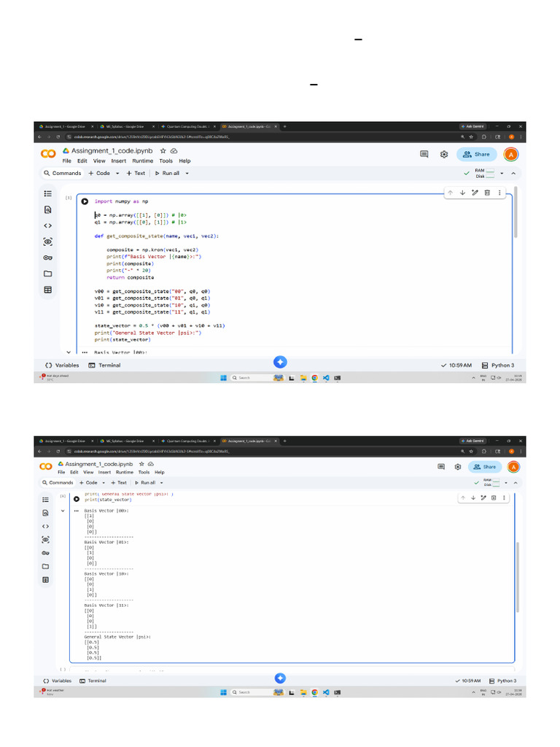
Task: Click Run all in upper screenshot
Action: coord(167,174)
